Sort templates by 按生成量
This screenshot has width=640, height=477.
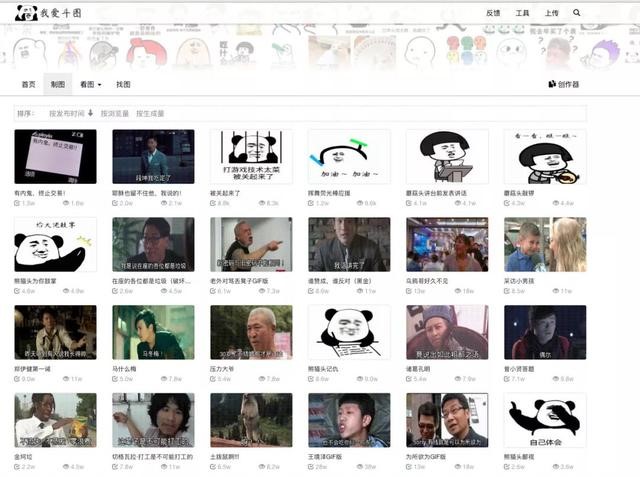[x=151, y=114]
